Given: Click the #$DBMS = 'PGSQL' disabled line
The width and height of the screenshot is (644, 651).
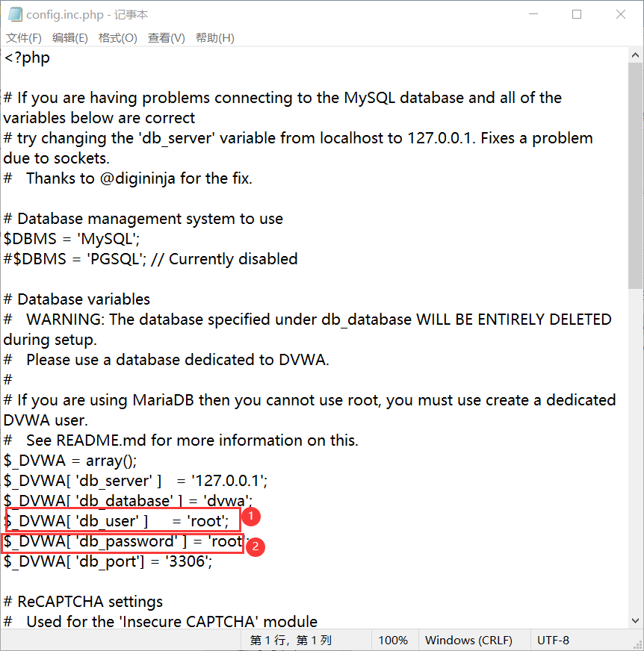Looking at the screenshot, I should (150, 259).
